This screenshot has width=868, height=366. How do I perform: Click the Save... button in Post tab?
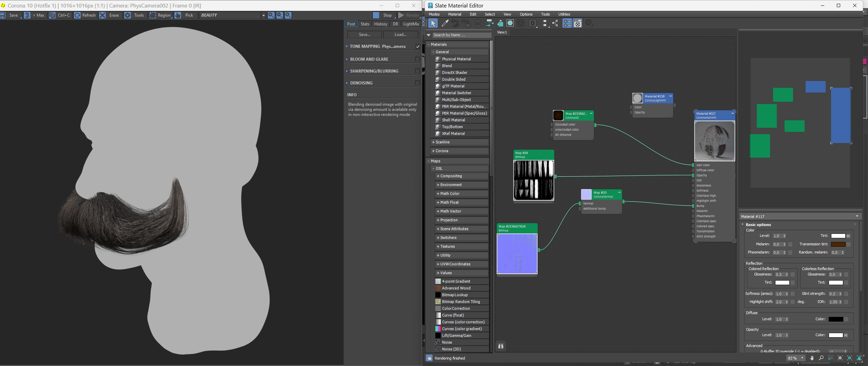coord(364,35)
